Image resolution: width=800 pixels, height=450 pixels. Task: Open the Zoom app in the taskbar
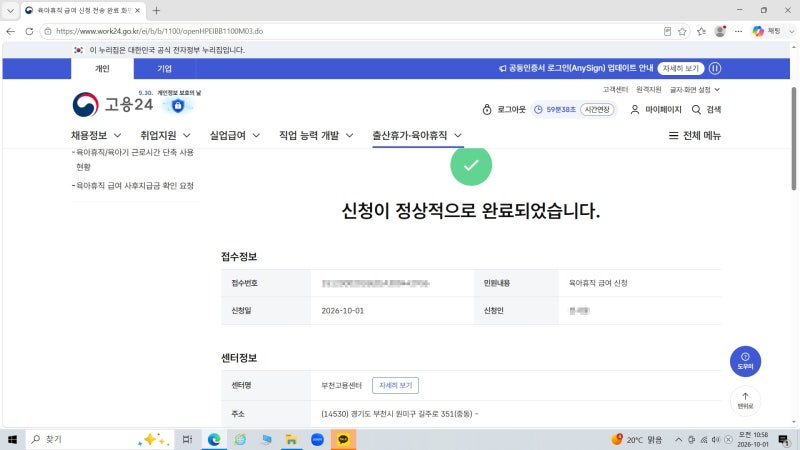(x=317, y=439)
